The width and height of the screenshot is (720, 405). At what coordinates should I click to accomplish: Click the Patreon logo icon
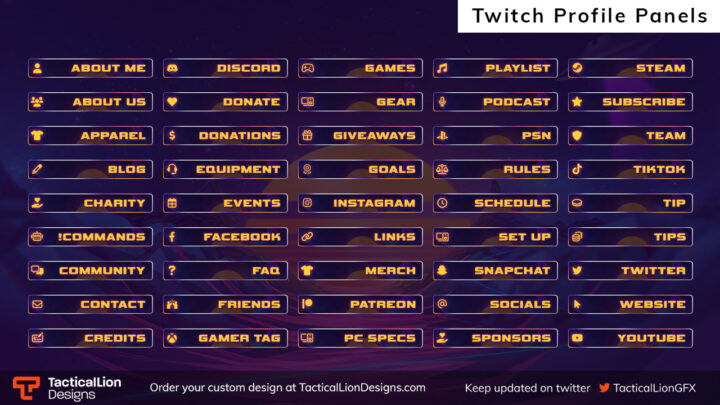[307, 304]
